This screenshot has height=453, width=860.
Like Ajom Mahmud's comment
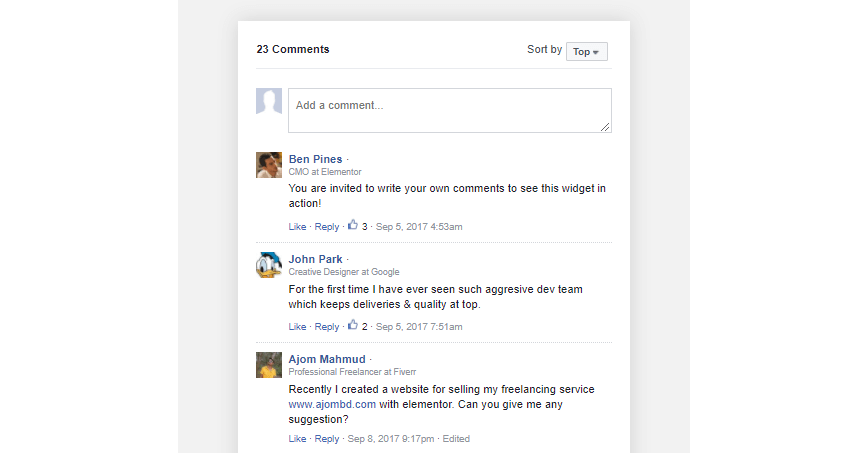pos(297,439)
